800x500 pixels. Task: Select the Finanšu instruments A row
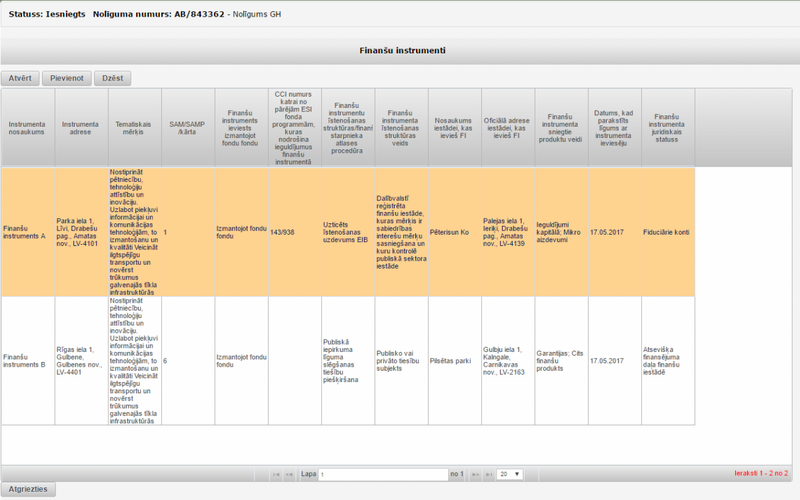coord(25,231)
